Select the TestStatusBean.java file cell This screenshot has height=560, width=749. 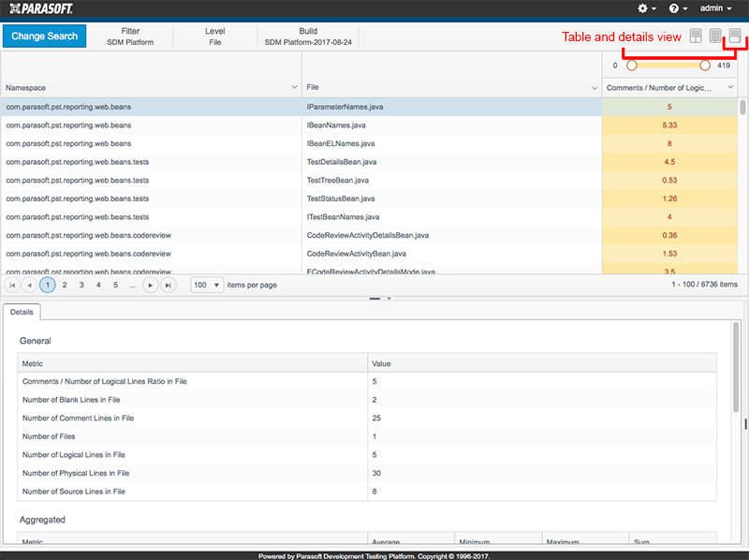click(x=452, y=199)
